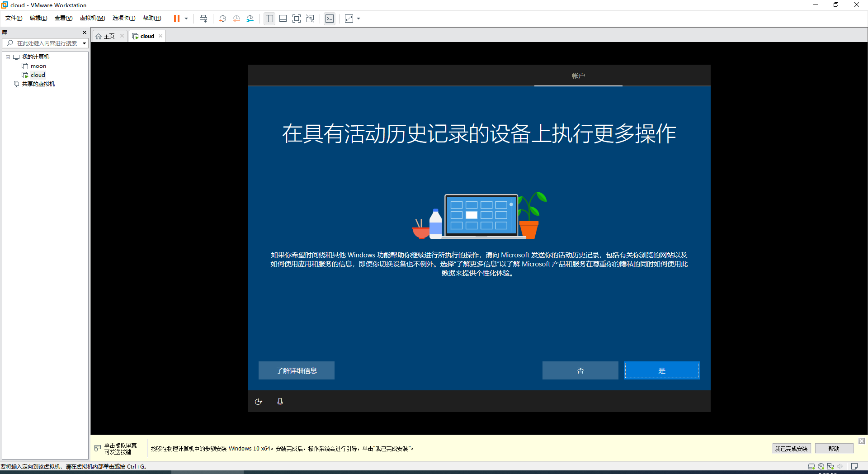Open the 虚拟机 menu
Viewport: 868px width, 474px height.
coord(92,18)
